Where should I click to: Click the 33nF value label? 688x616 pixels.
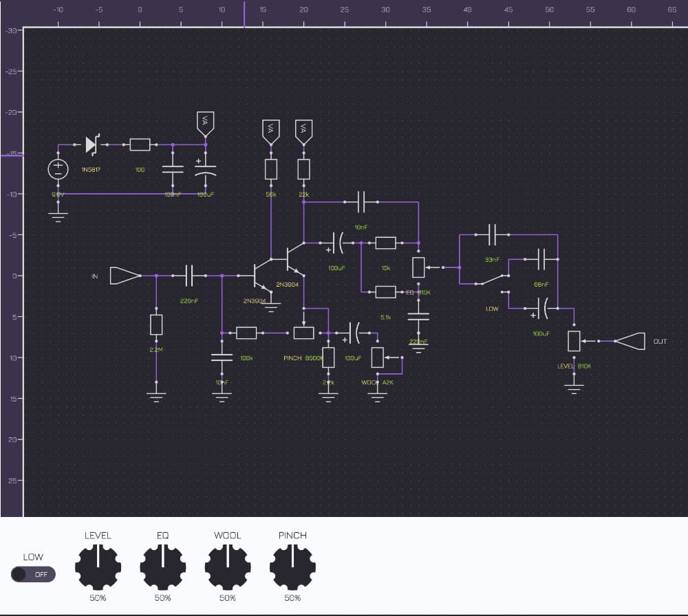click(x=493, y=260)
